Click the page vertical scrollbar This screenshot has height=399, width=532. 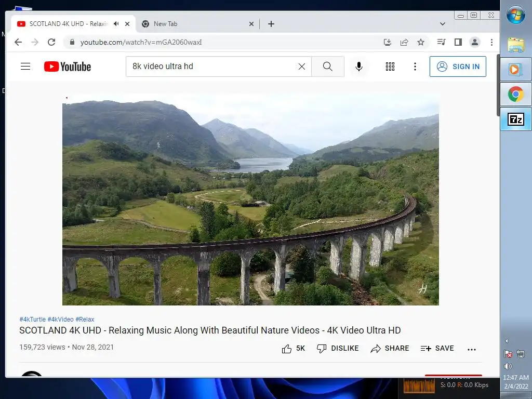tap(498, 85)
